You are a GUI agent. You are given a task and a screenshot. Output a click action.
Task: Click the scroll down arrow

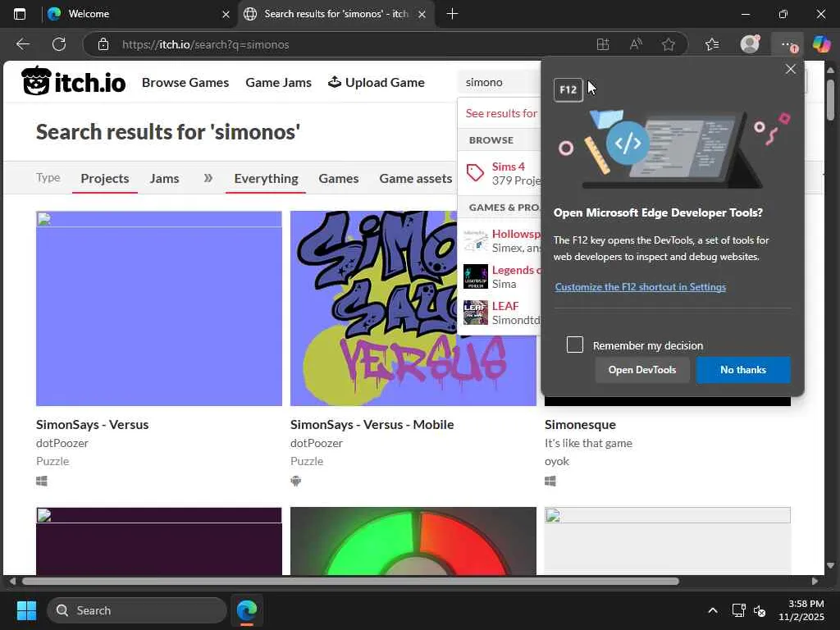(830, 565)
